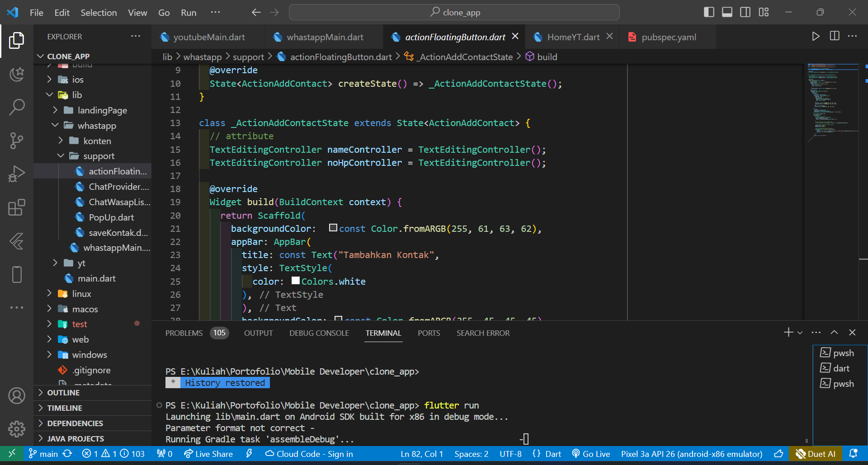Screen dimensions: 868x465
Task: Collapse the support folder
Action: pyautogui.click(x=60, y=156)
